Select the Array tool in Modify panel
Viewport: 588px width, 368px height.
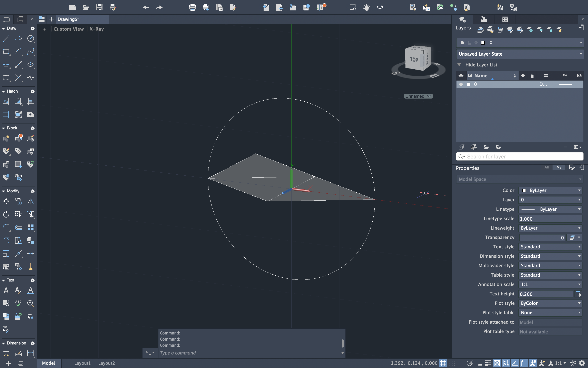click(x=31, y=227)
